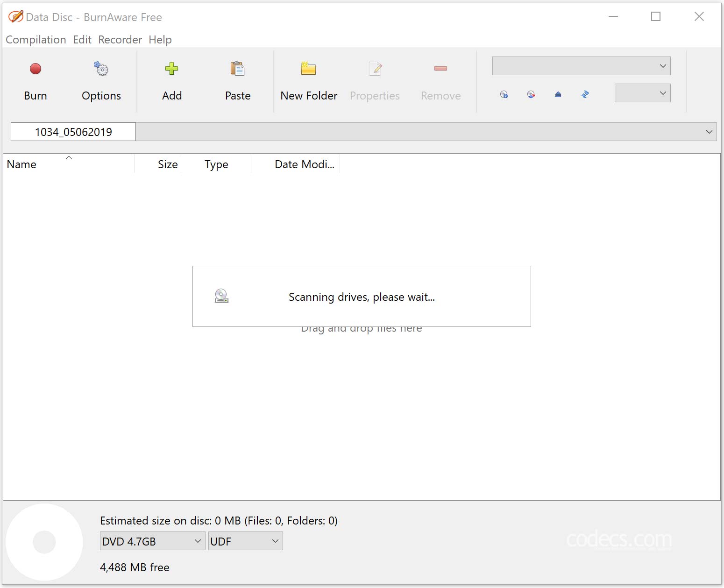Screen dimensions: 724x588
Task: Sort files by Date Modified column
Action: pos(296,164)
